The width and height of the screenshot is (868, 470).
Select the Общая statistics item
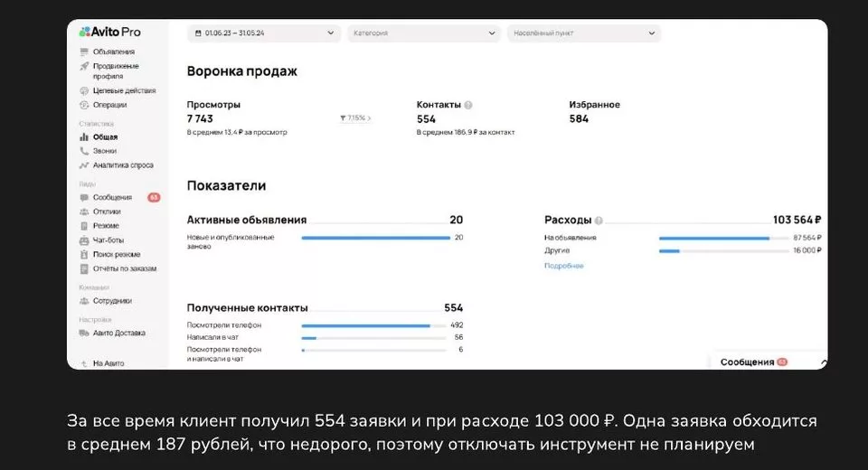pyautogui.click(x=105, y=136)
